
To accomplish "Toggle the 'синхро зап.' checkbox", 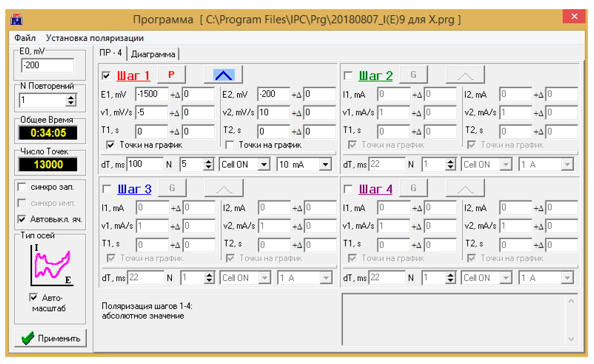I will coord(22,187).
